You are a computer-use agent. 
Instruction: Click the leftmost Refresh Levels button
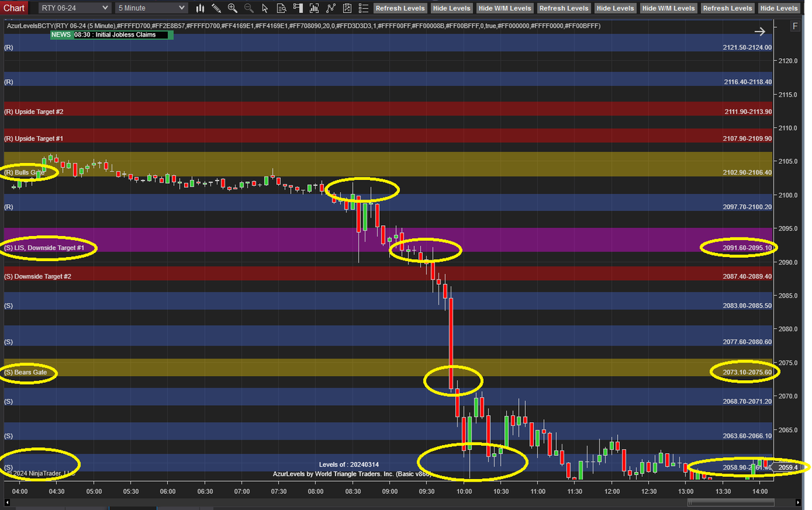coord(401,8)
